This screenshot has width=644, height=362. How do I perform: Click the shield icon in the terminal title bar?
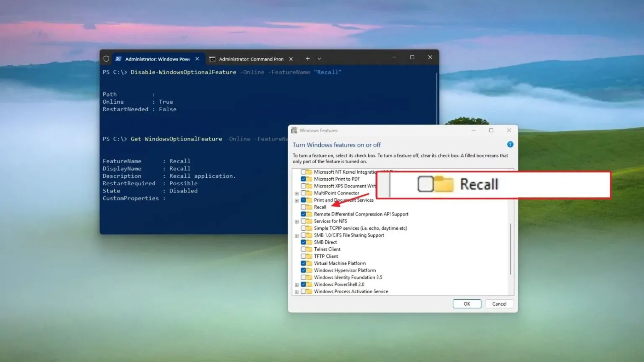pos(106,59)
